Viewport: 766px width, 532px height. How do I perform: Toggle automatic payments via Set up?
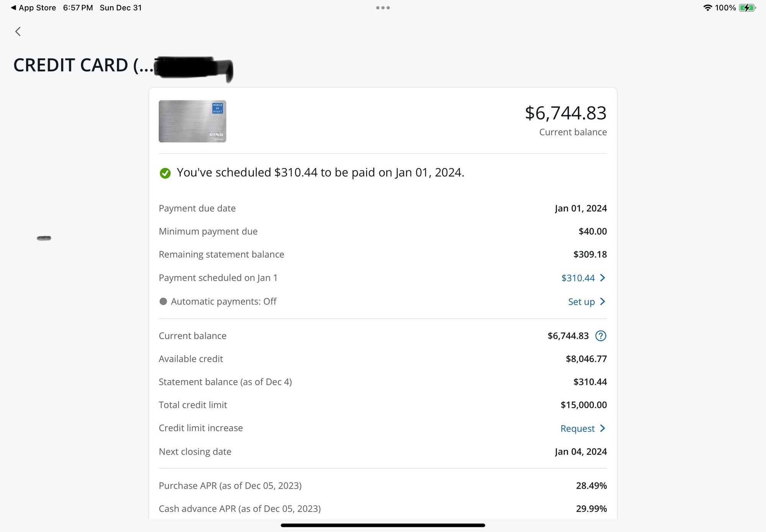point(581,301)
